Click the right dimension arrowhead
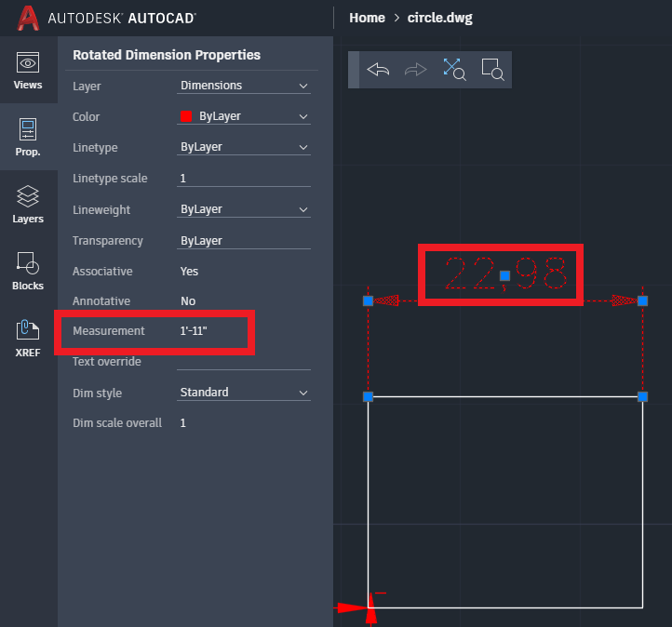This screenshot has width=672, height=627. [624, 300]
